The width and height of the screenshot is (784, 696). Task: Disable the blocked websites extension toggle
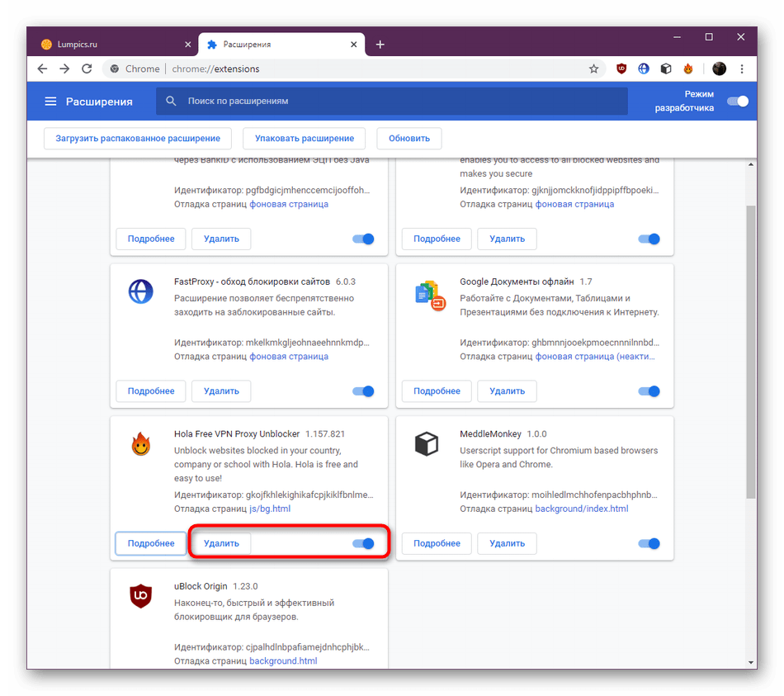(x=649, y=239)
